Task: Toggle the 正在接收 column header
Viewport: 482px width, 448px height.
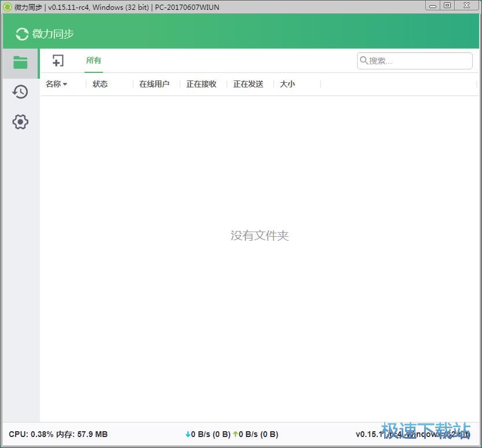Action: [x=201, y=84]
